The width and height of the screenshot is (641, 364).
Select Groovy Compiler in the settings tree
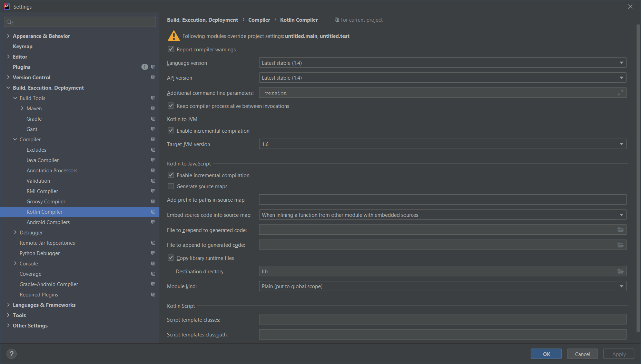(46, 201)
